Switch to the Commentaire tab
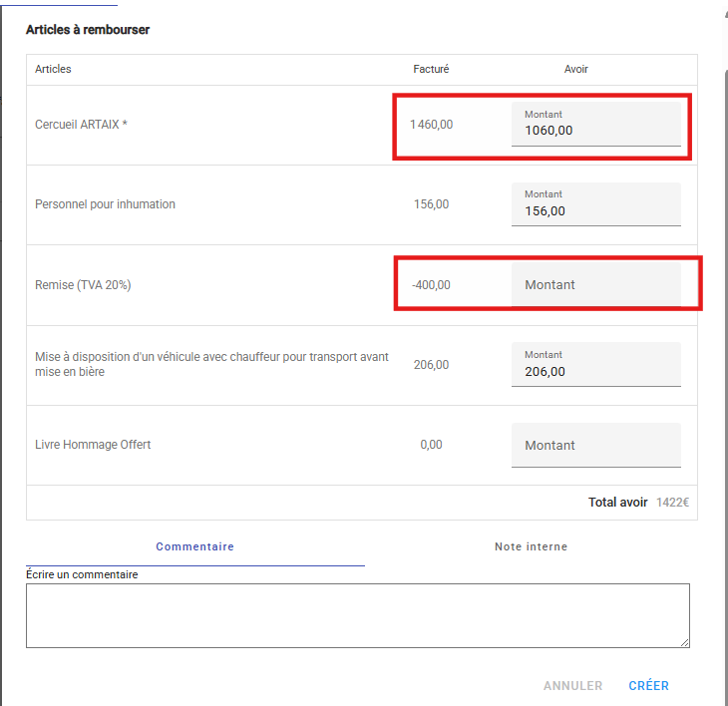This screenshot has width=728, height=706. (x=195, y=546)
